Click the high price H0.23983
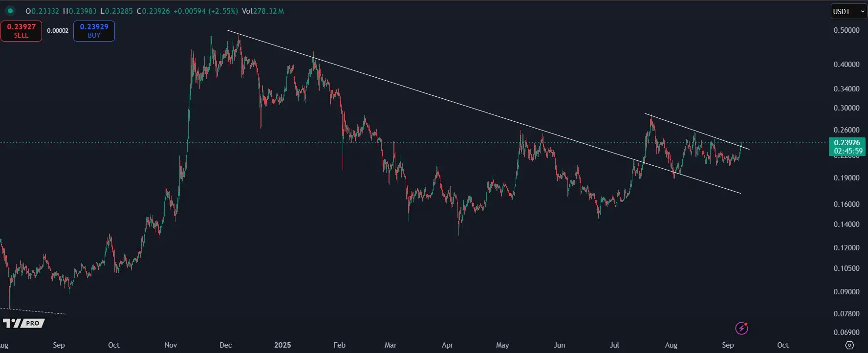 click(x=80, y=11)
